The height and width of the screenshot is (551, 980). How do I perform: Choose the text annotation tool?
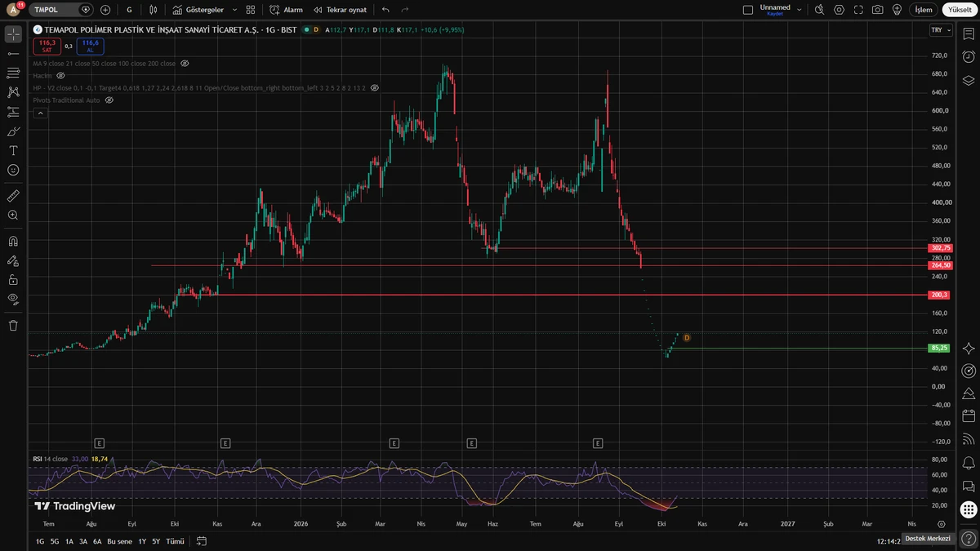pyautogui.click(x=13, y=151)
